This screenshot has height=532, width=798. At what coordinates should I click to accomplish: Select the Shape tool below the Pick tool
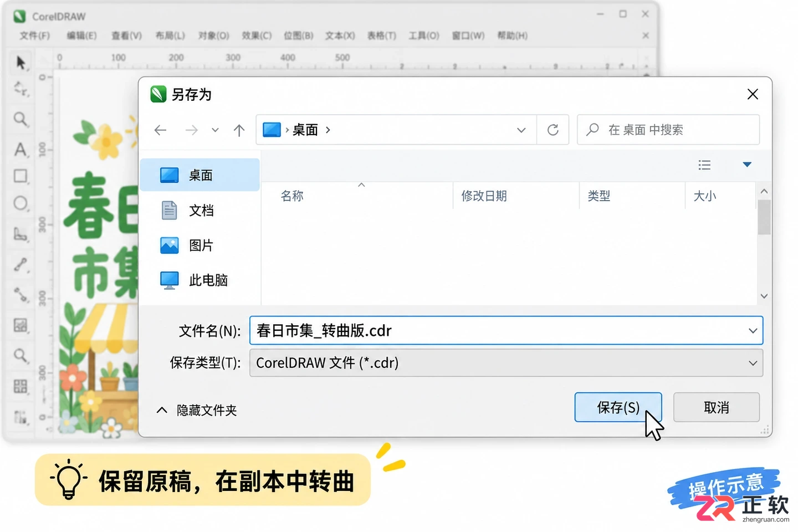coord(21,89)
